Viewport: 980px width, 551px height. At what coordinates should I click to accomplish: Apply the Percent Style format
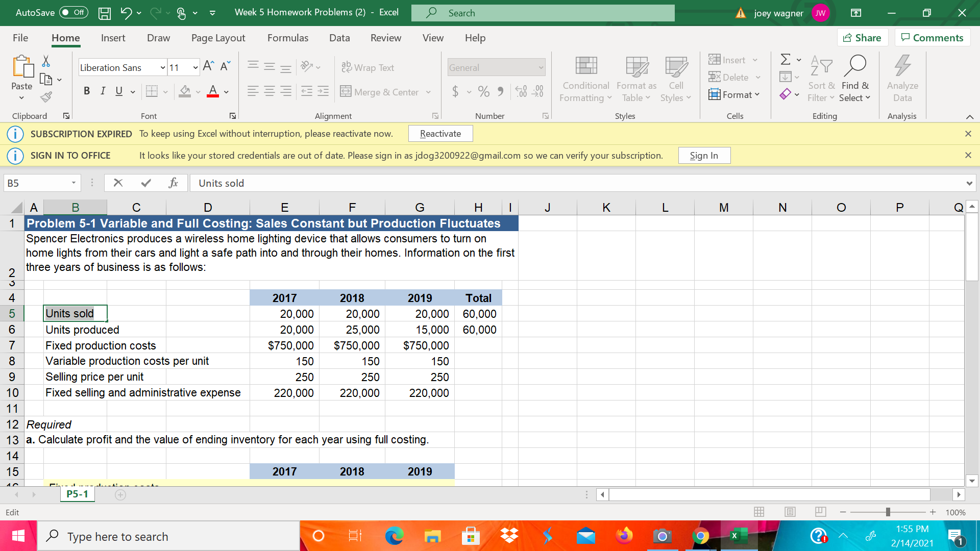[x=483, y=91]
